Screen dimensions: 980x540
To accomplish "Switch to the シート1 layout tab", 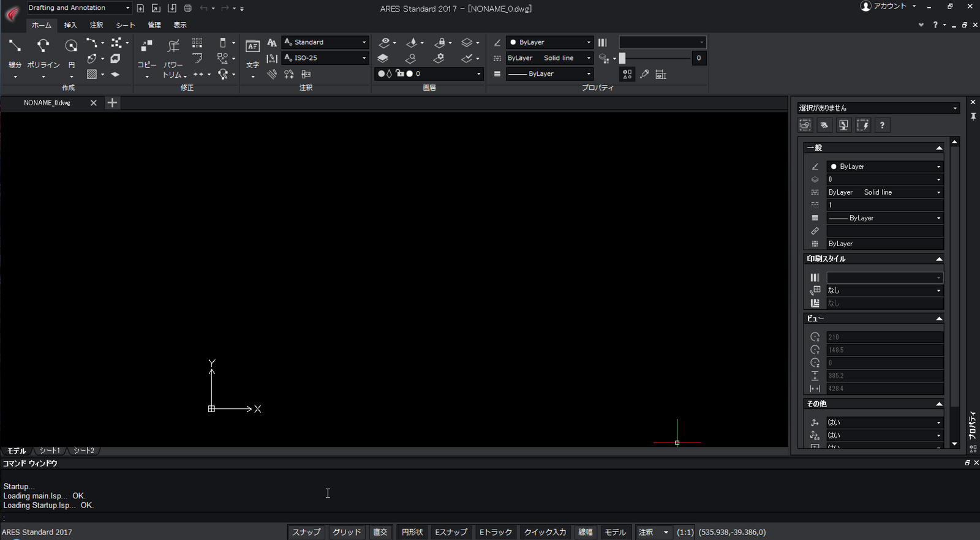I will [50, 451].
